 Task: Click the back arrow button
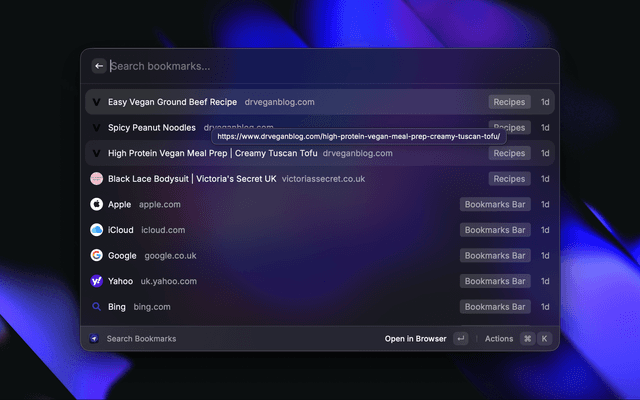coord(98,66)
